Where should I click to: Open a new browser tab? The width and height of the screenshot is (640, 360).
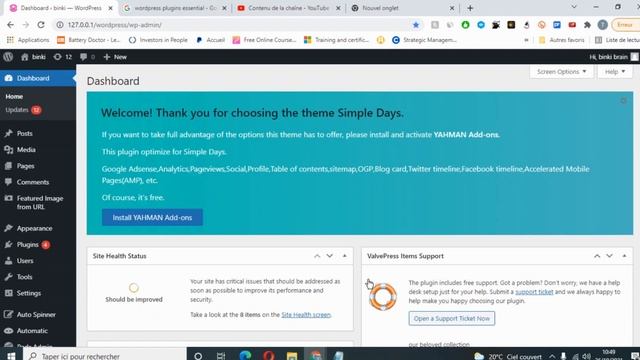click(470, 8)
